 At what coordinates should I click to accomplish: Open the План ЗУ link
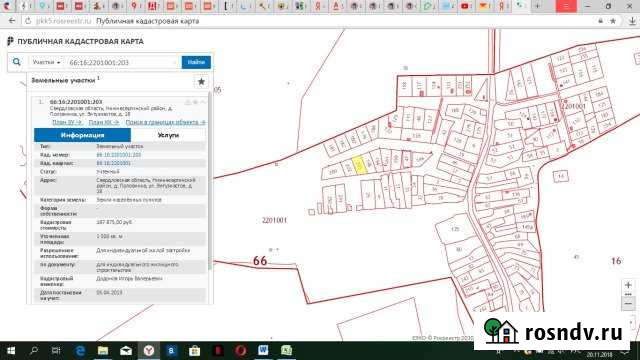67,122
